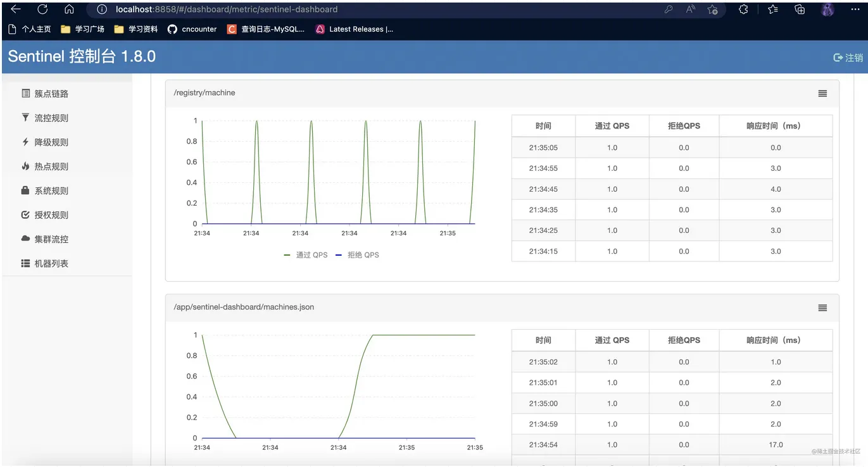This screenshot has width=868, height=467.
Task: Open the 学习广场 bookmark folder
Action: 83,29
